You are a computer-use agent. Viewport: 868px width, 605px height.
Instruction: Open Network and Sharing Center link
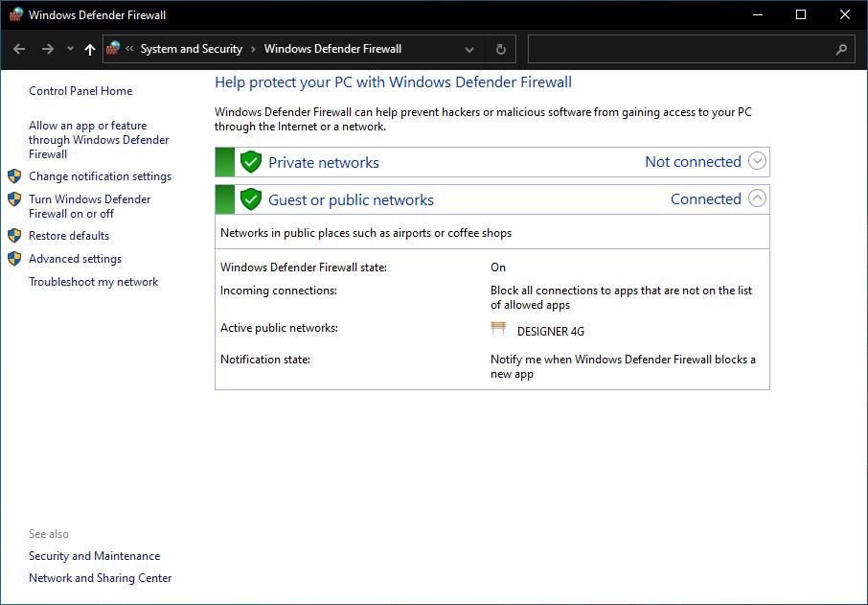click(x=101, y=578)
